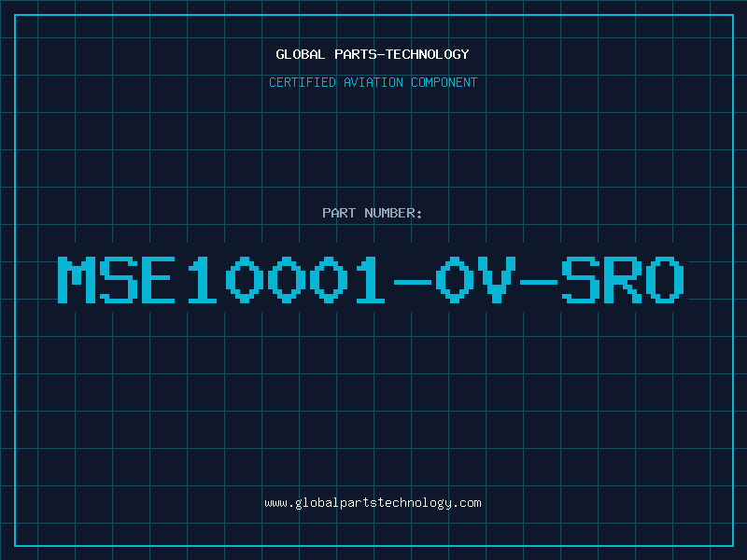Click the word COMPONENT in the subtitle

pos(444,82)
